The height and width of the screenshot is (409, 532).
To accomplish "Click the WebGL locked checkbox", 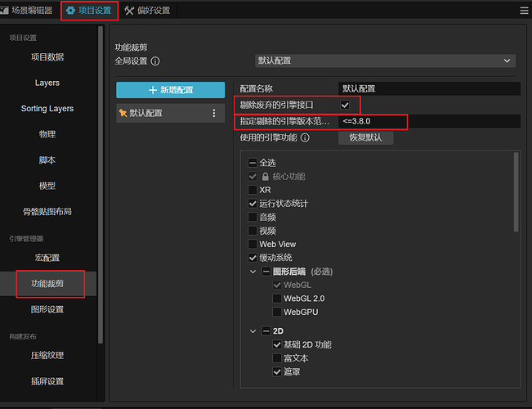I will pyautogui.click(x=277, y=285).
